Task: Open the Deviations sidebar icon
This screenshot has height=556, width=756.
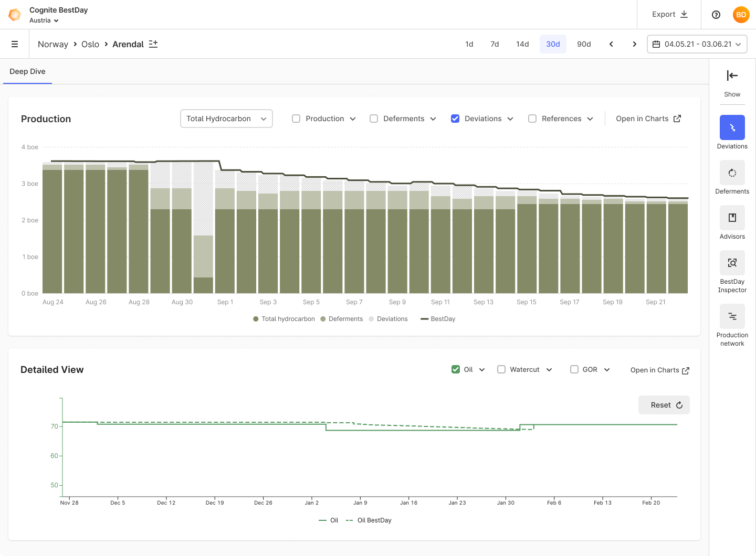Action: tap(732, 127)
